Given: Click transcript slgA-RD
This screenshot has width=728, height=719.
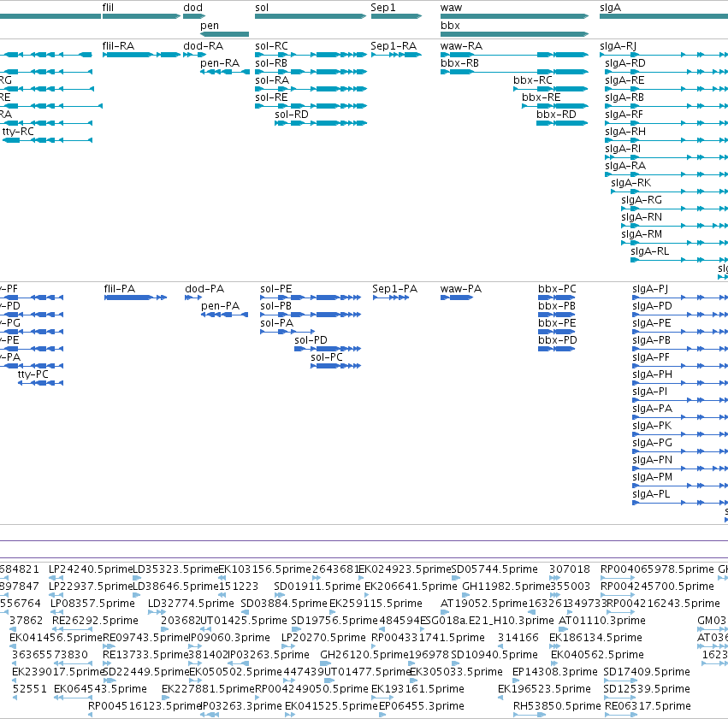Looking at the screenshot, I should click(x=666, y=72).
